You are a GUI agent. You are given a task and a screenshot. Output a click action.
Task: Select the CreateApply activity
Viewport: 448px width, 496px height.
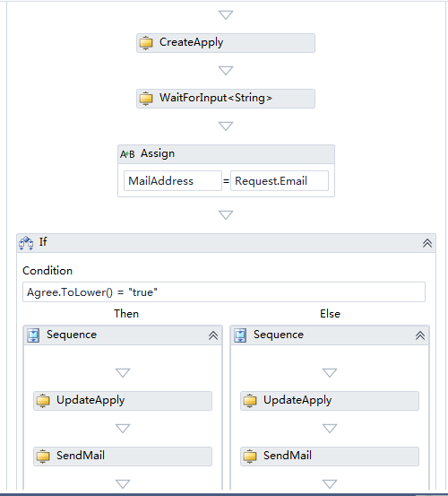[226, 43]
